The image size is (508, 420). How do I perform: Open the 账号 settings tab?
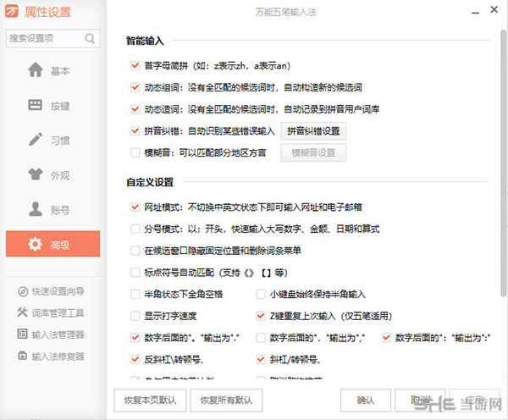(52, 210)
